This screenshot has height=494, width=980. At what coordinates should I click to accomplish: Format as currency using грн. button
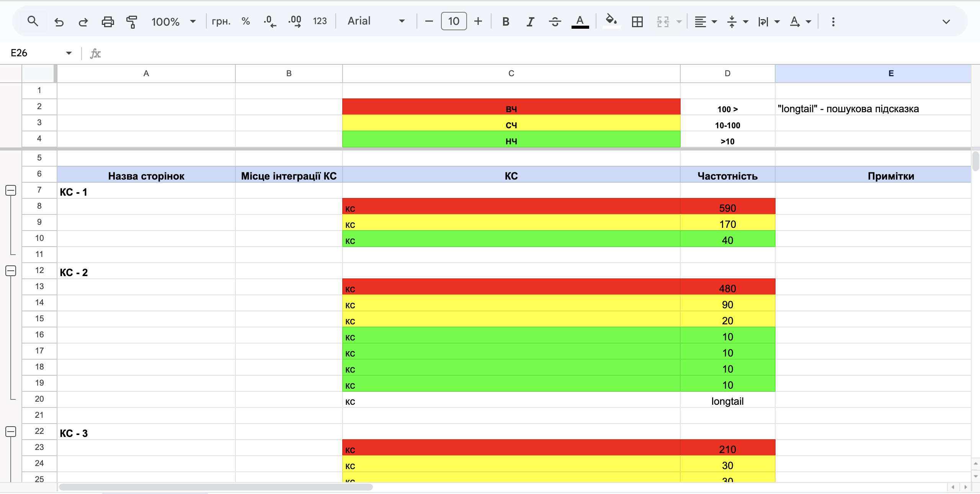pos(221,21)
